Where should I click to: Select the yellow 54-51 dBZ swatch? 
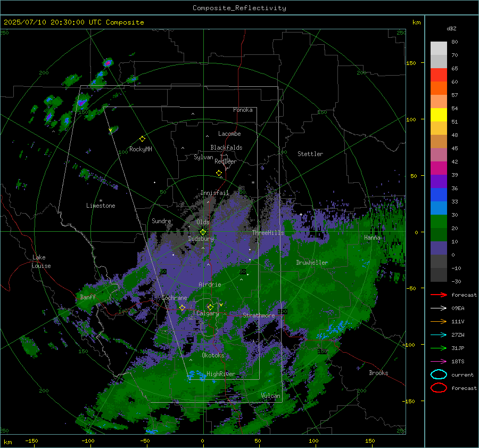coord(439,115)
